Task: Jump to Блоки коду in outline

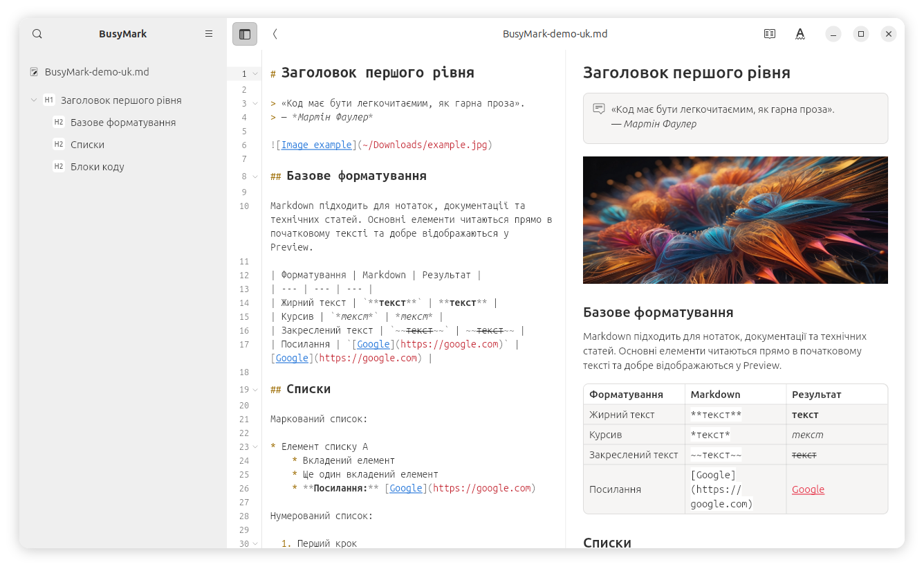Action: coord(98,167)
